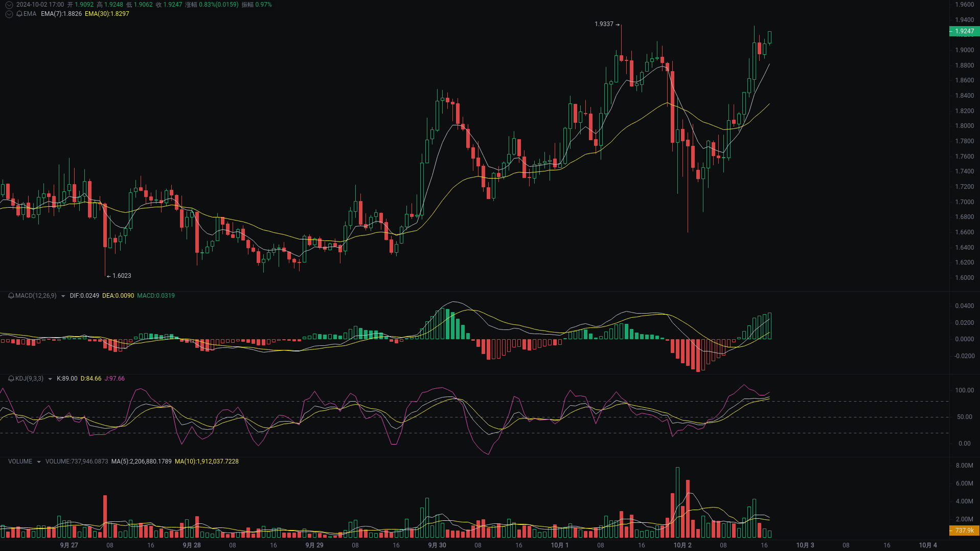Click the 9月 28 date label
The width and height of the screenshot is (980, 551).
coord(192,545)
